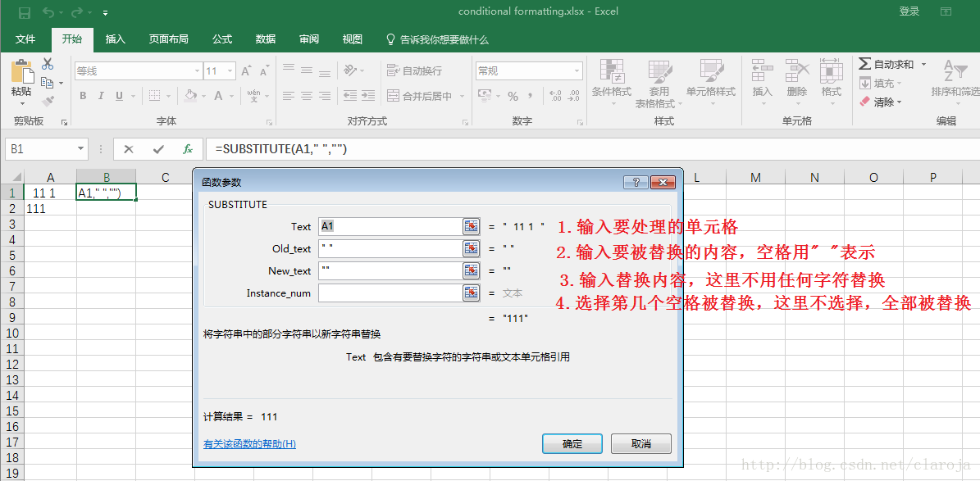980x481 pixels.
Task: Open Format as Table (套用表格格式)
Action: click(x=659, y=84)
